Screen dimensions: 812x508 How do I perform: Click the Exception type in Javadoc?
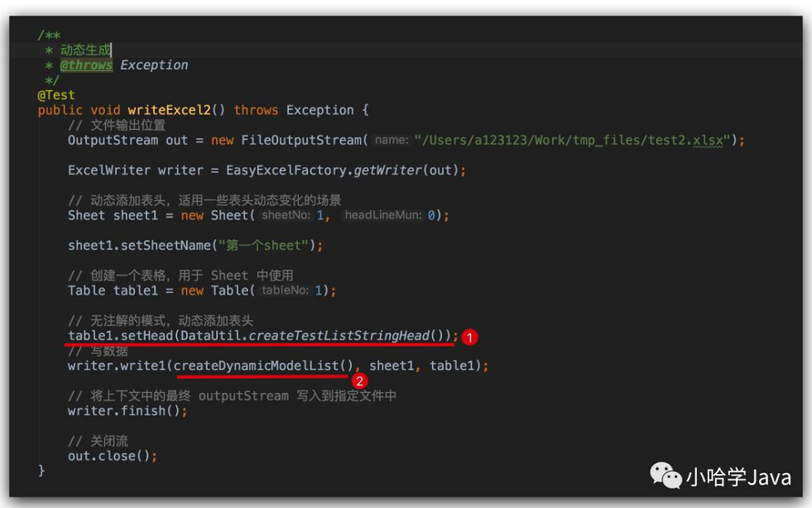154,65
